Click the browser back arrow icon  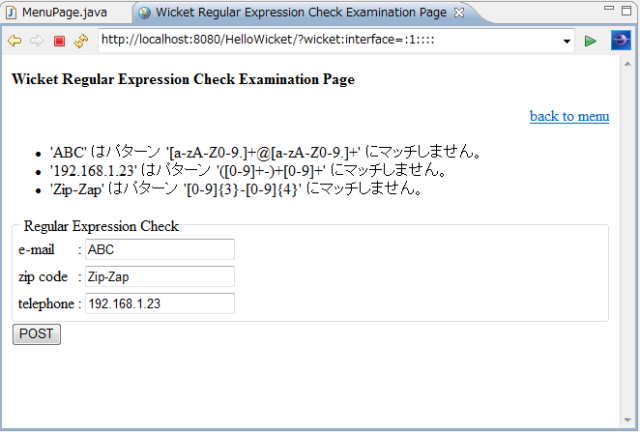pyautogui.click(x=14, y=41)
